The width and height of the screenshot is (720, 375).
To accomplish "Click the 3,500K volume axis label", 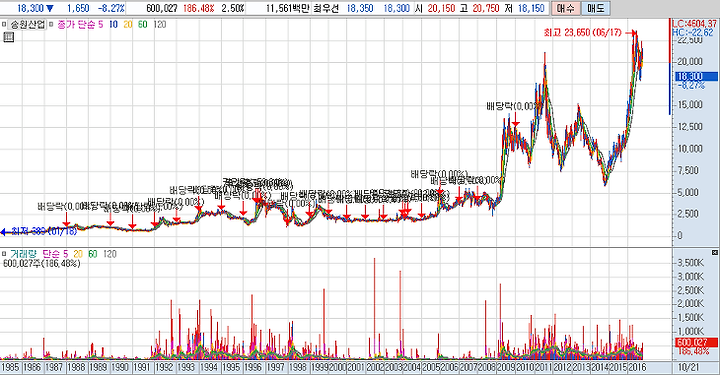I will click(691, 263).
